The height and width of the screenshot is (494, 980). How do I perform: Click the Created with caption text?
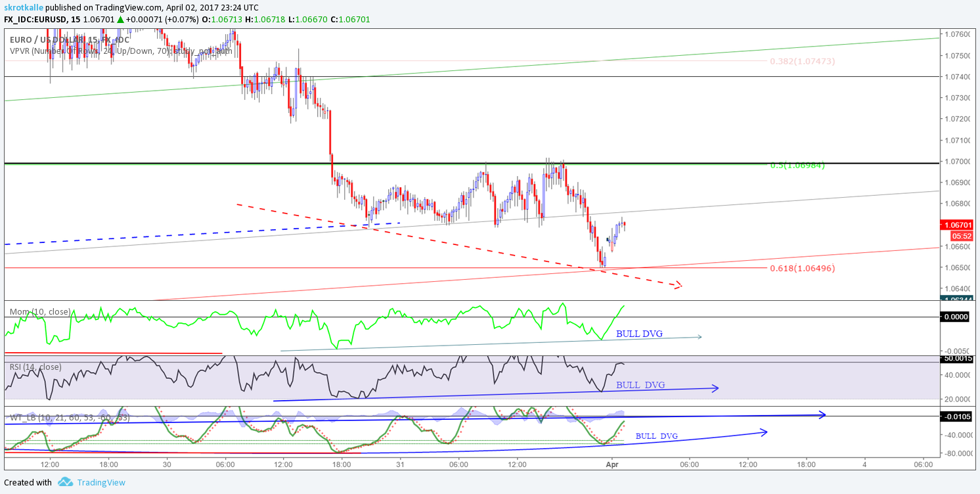coord(28,482)
